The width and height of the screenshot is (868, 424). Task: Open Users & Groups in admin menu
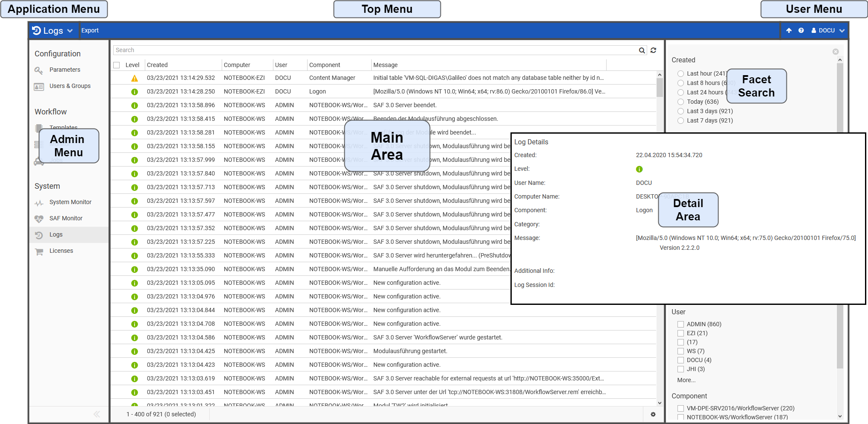pos(70,86)
